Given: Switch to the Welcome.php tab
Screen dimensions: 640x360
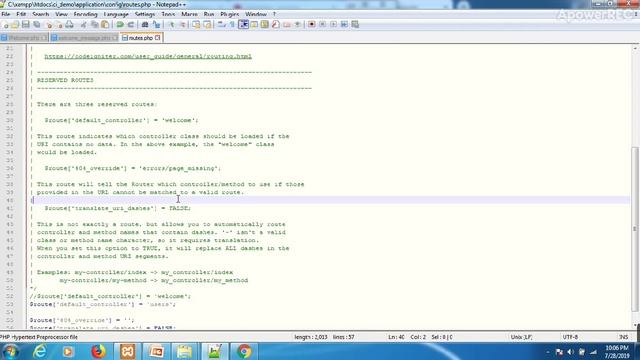Looking at the screenshot, I should [24, 38].
